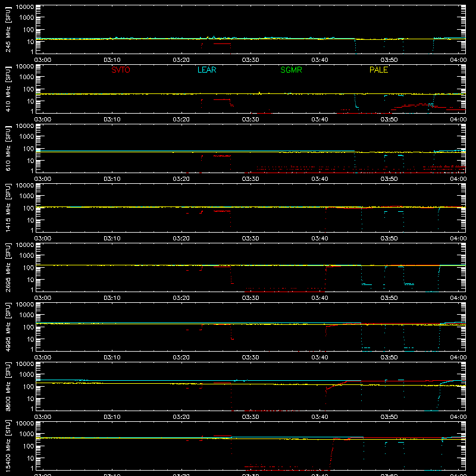
Task: Click 03:40 under the 610 MHz panel
Action: (320, 179)
